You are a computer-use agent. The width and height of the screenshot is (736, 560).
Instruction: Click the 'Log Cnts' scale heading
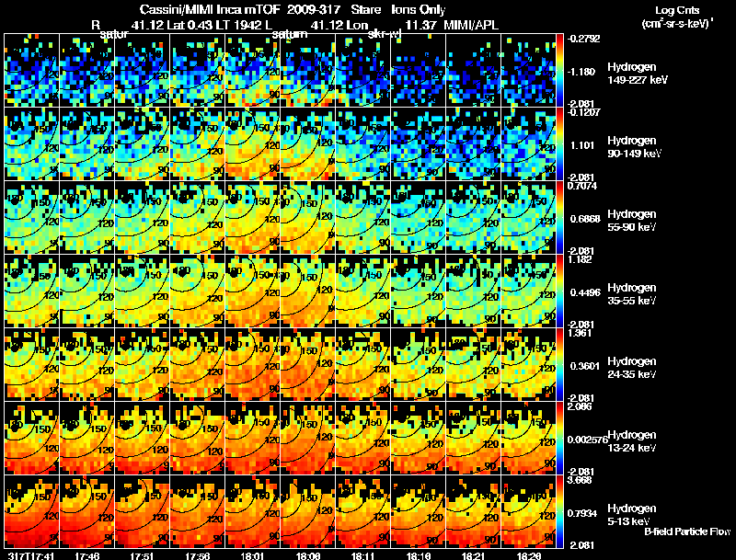[x=677, y=10]
